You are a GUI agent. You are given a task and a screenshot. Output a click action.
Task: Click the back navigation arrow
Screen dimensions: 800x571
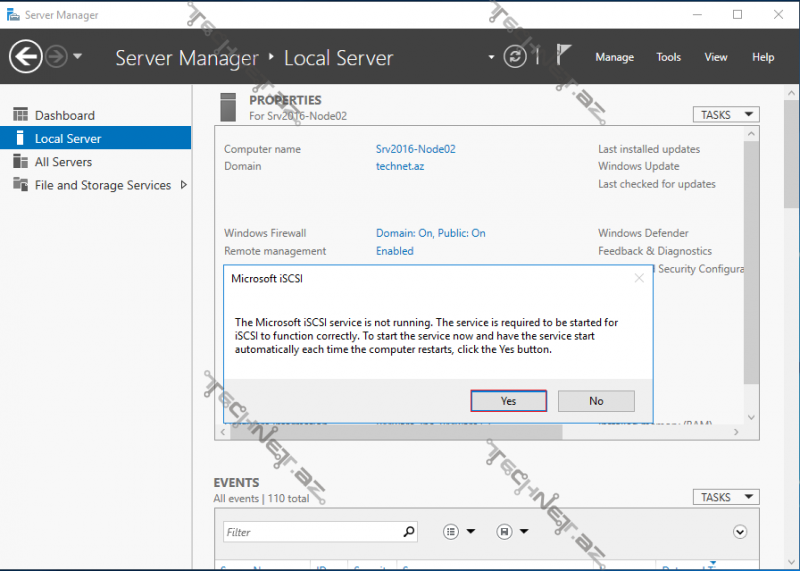pos(26,57)
